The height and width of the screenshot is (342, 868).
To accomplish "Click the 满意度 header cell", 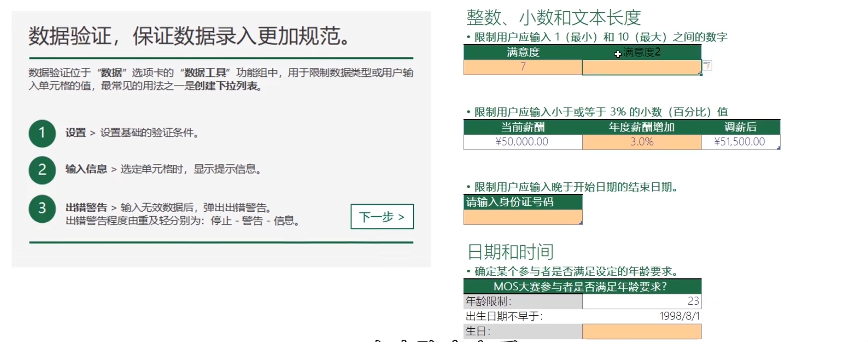I will [523, 52].
